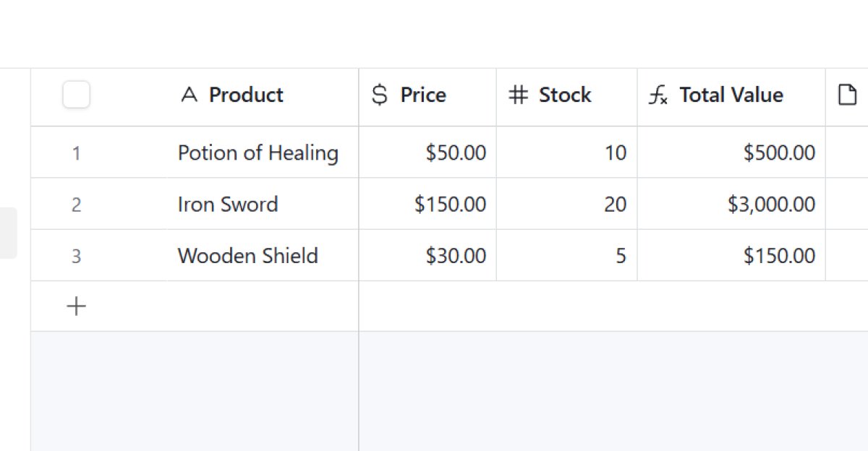Click the Potion of Healing cell
Image resolution: width=868 pixels, height=451 pixels.
click(258, 153)
